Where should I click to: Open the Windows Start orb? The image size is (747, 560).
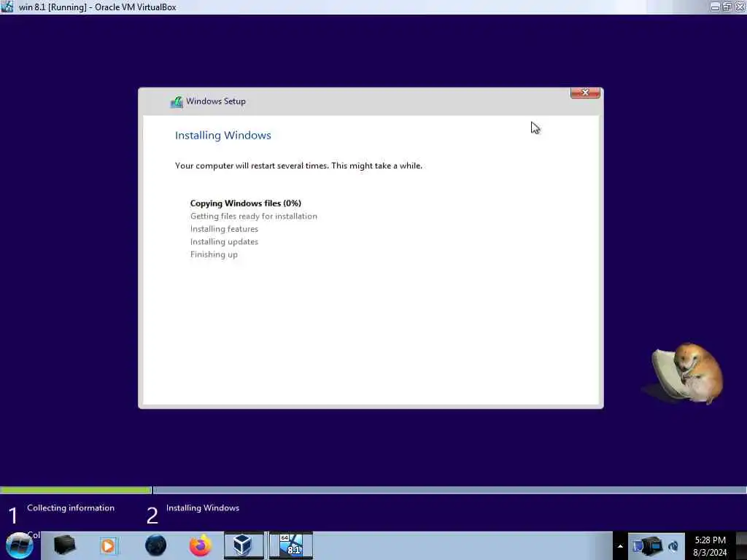click(19, 545)
